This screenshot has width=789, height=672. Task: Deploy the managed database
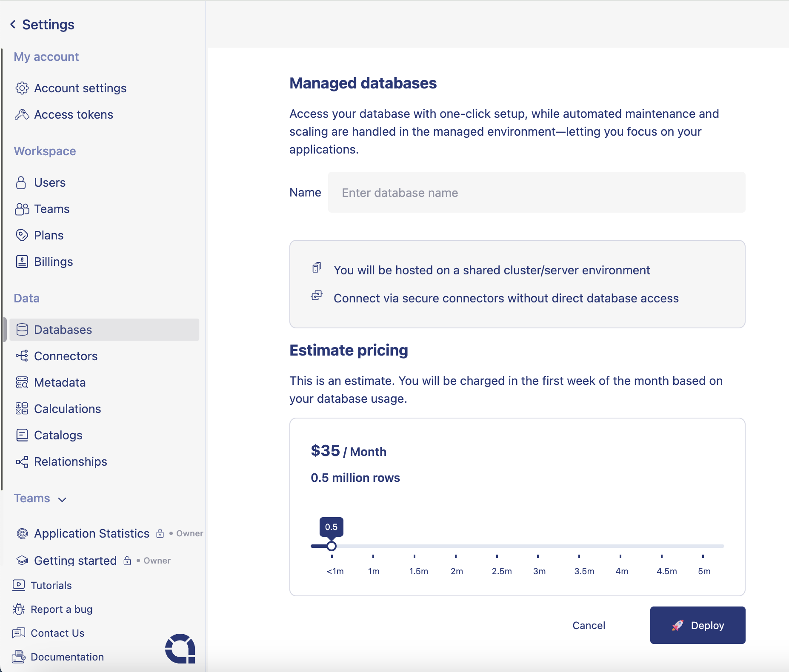698,625
